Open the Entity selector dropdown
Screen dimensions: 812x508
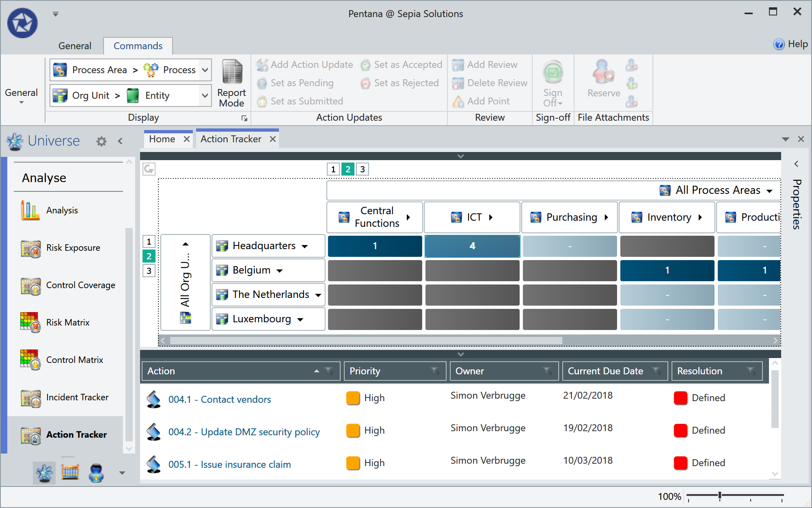[x=205, y=95]
